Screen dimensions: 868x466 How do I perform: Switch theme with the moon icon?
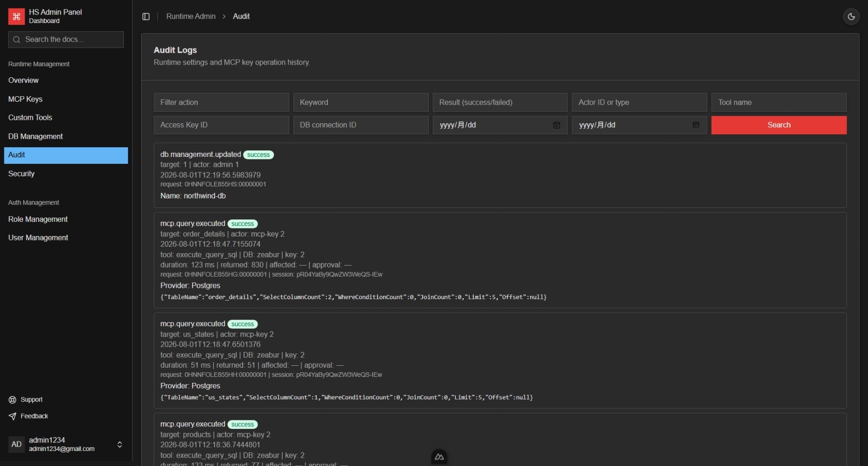point(851,17)
